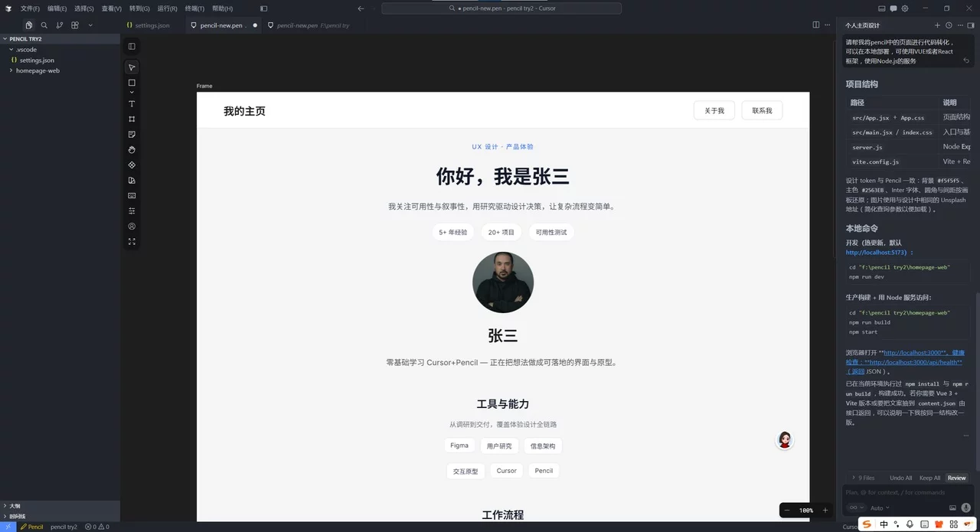Toggle the sidebar panel icon at toolbar top

click(x=131, y=46)
